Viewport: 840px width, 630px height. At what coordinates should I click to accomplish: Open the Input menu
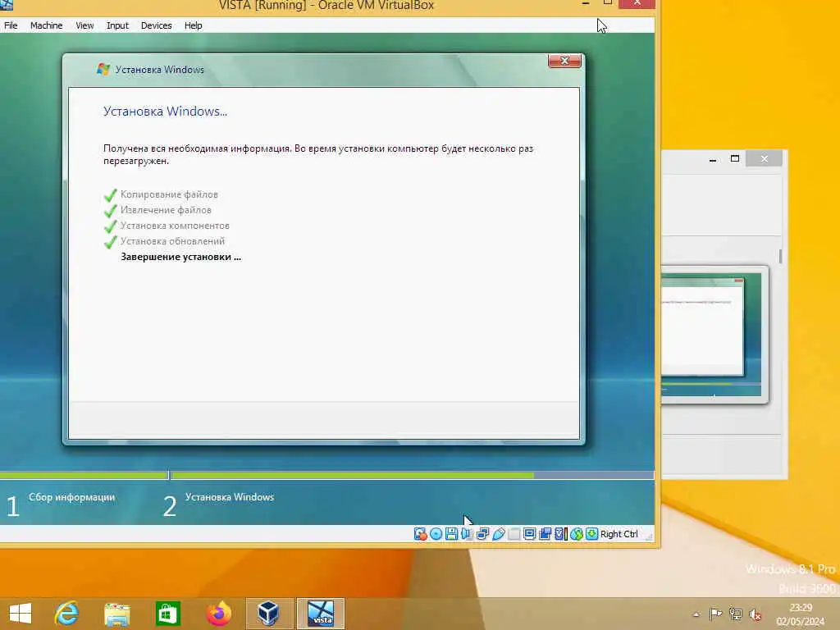[x=117, y=25]
